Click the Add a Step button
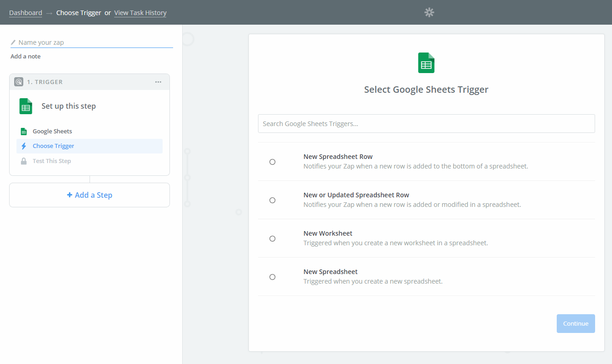Screen dimensions: 612x364 [x=90, y=195]
